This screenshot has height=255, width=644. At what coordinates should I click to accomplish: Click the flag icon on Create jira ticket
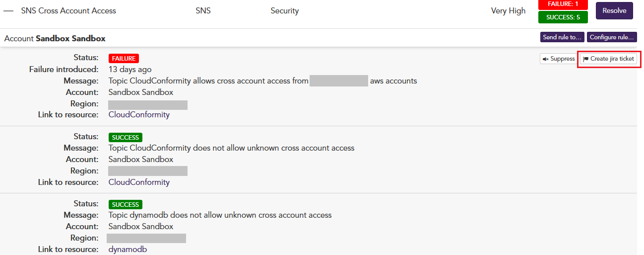(x=586, y=59)
